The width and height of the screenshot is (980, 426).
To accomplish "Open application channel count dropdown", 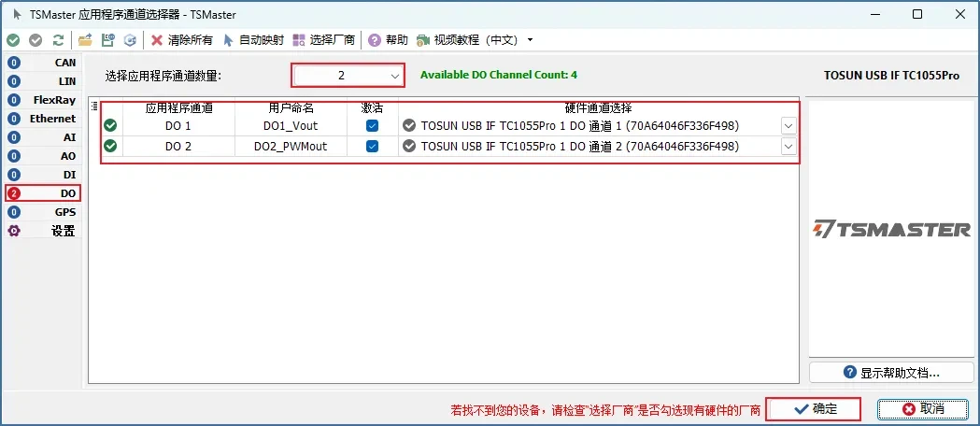I will coord(348,76).
